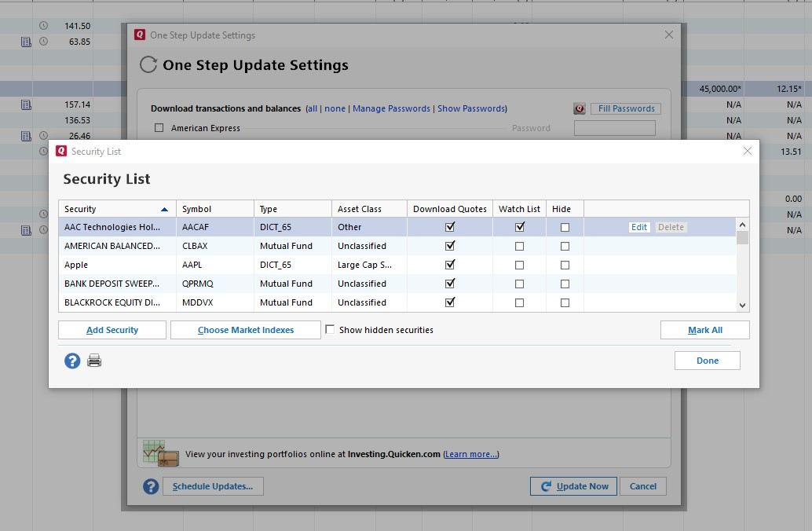
Task: Click the Quicken logo in Security List title bar
Action: (x=61, y=151)
